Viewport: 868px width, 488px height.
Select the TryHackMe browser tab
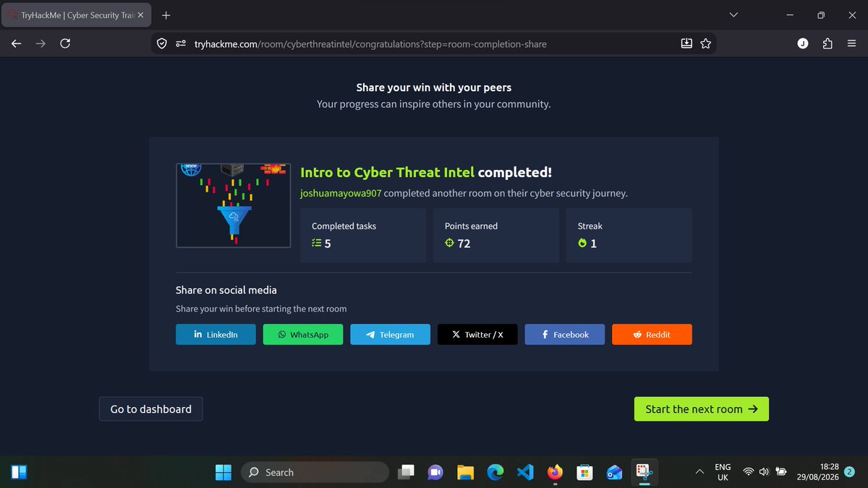tap(77, 15)
